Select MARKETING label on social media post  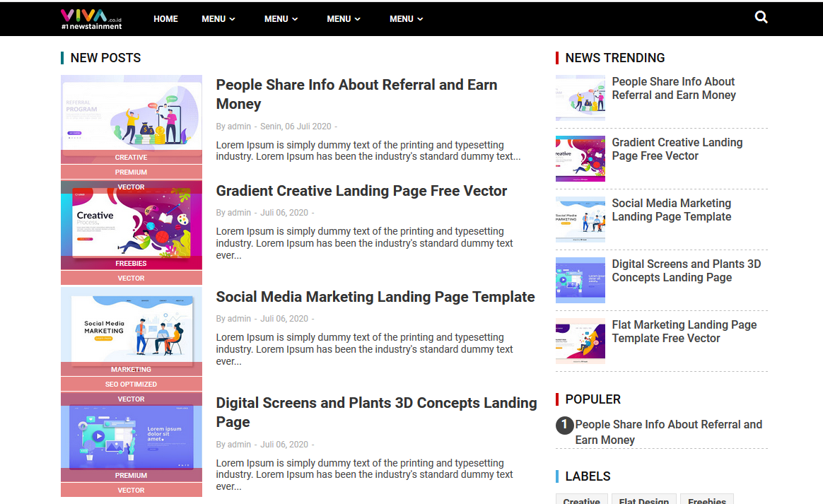click(x=132, y=369)
